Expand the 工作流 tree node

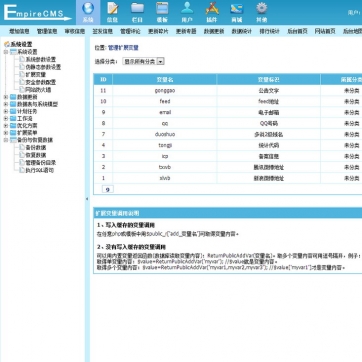6,119
